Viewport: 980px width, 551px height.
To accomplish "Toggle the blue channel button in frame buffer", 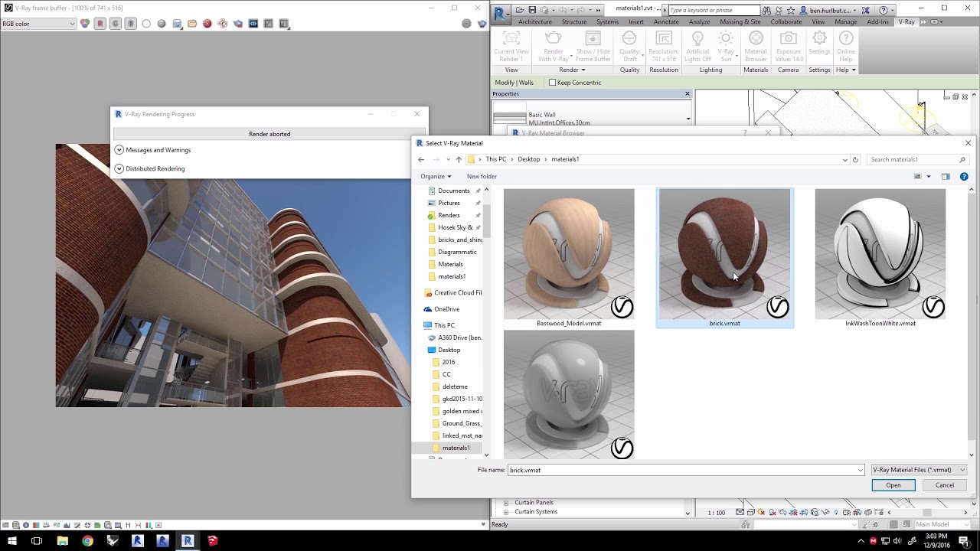I will pyautogui.click(x=131, y=24).
